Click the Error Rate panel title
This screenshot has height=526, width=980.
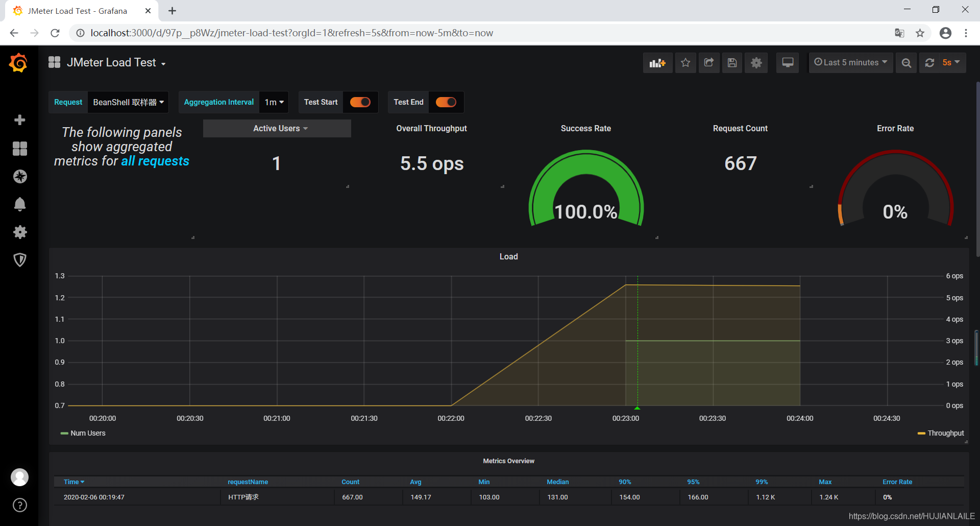point(895,129)
